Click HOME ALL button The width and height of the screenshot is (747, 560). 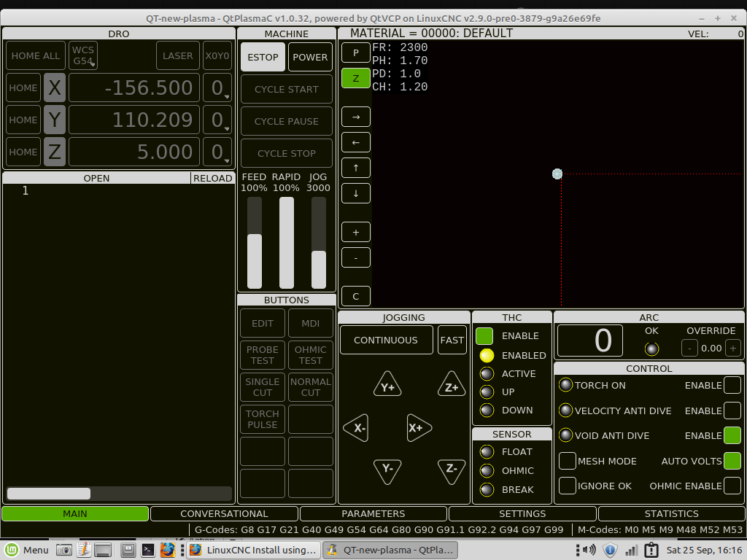(35, 55)
